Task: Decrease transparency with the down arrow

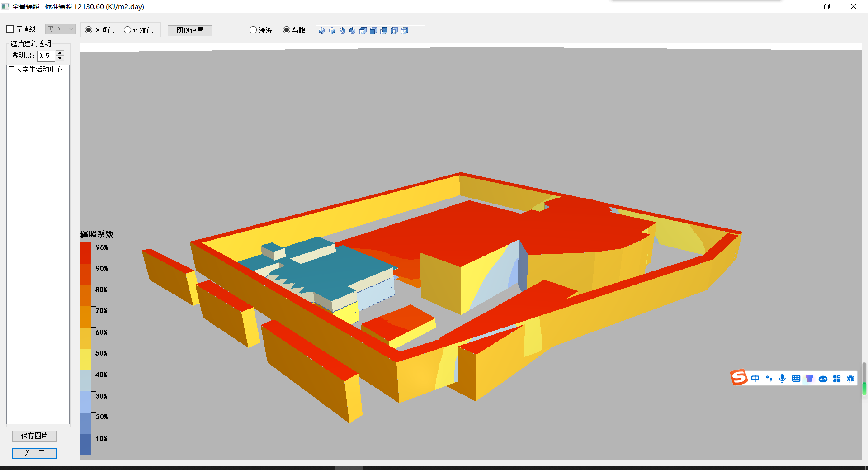Action: click(60, 58)
